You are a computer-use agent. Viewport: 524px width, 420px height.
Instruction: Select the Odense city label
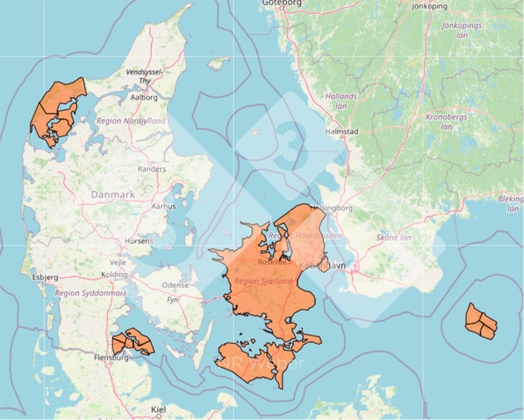tap(175, 285)
